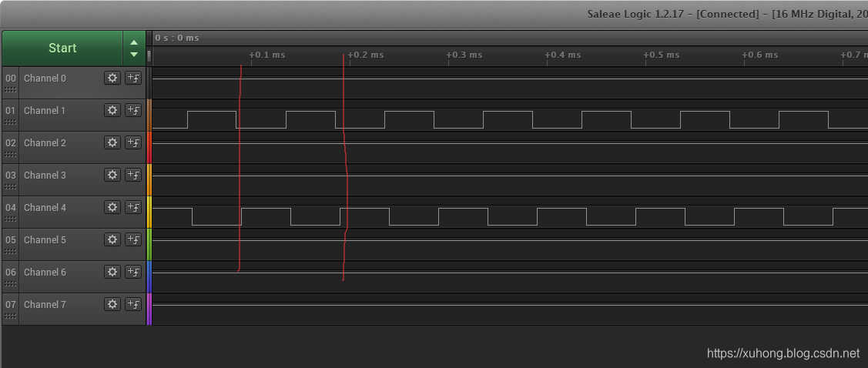The height and width of the screenshot is (368, 868).
Task: Click the 07 channel drag handle
Action: coord(11,316)
